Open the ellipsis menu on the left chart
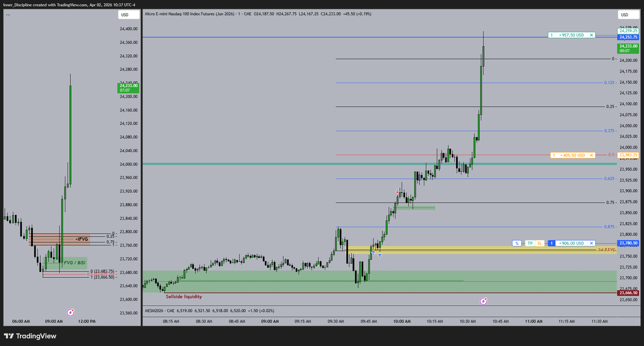644x346 pixels. [7, 13]
